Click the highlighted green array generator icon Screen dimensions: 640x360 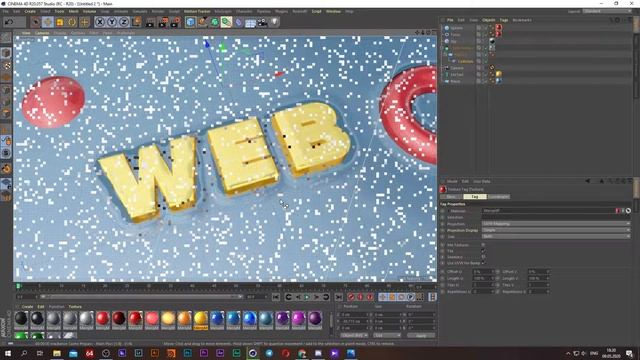coord(227,22)
